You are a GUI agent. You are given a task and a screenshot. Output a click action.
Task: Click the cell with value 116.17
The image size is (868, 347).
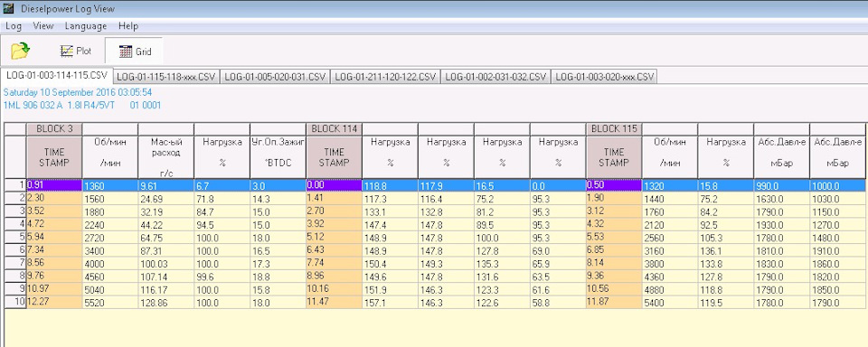pos(166,290)
